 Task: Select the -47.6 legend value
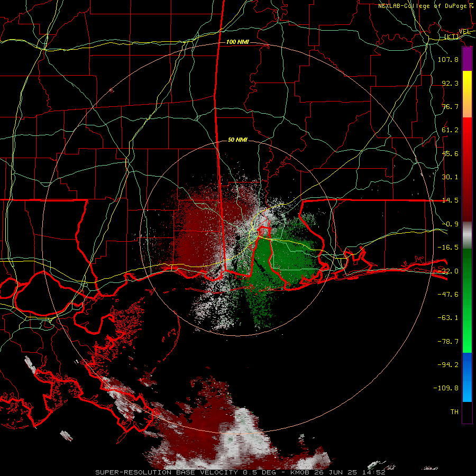point(448,295)
